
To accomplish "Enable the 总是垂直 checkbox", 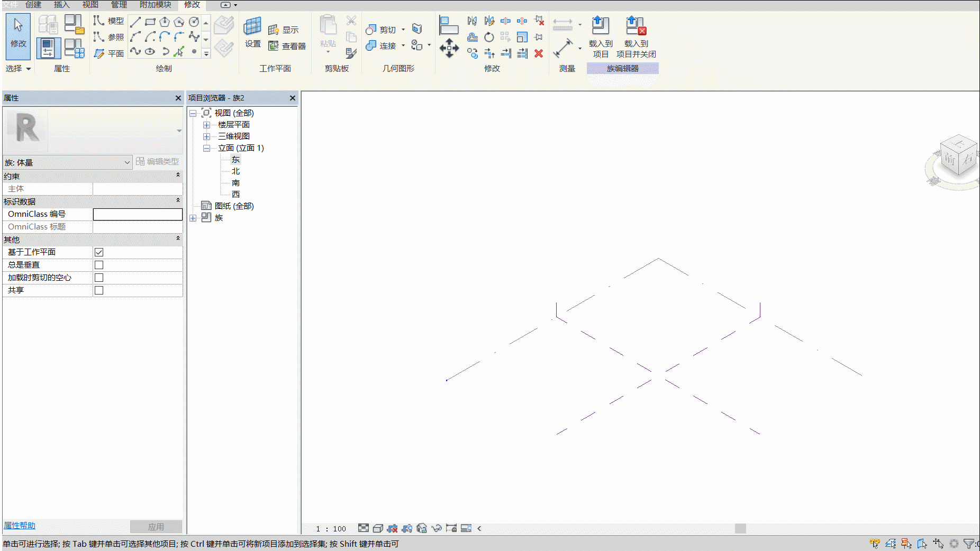I will [x=99, y=265].
